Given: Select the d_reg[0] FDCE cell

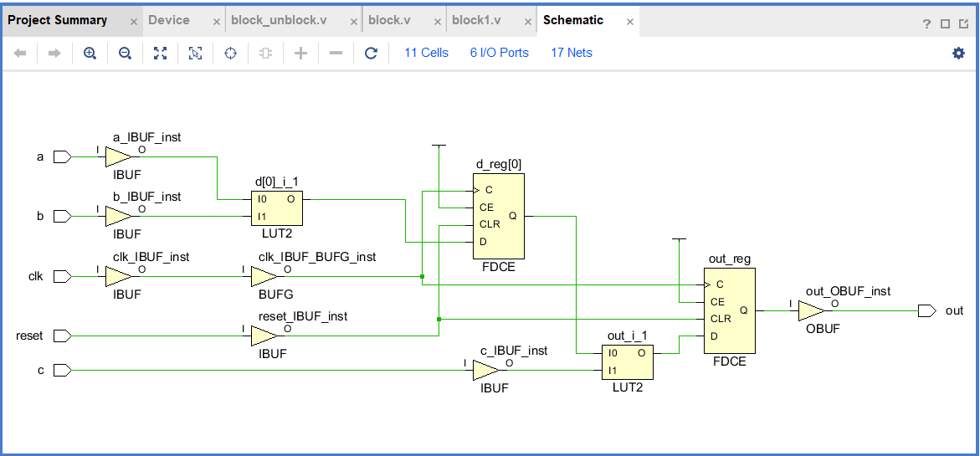Looking at the screenshot, I should 498,216.
